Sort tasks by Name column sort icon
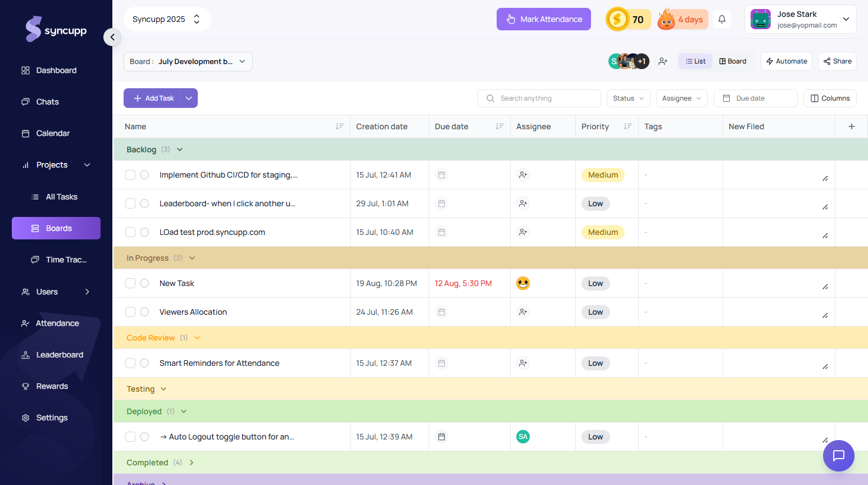The width and height of the screenshot is (868, 485). (339, 126)
